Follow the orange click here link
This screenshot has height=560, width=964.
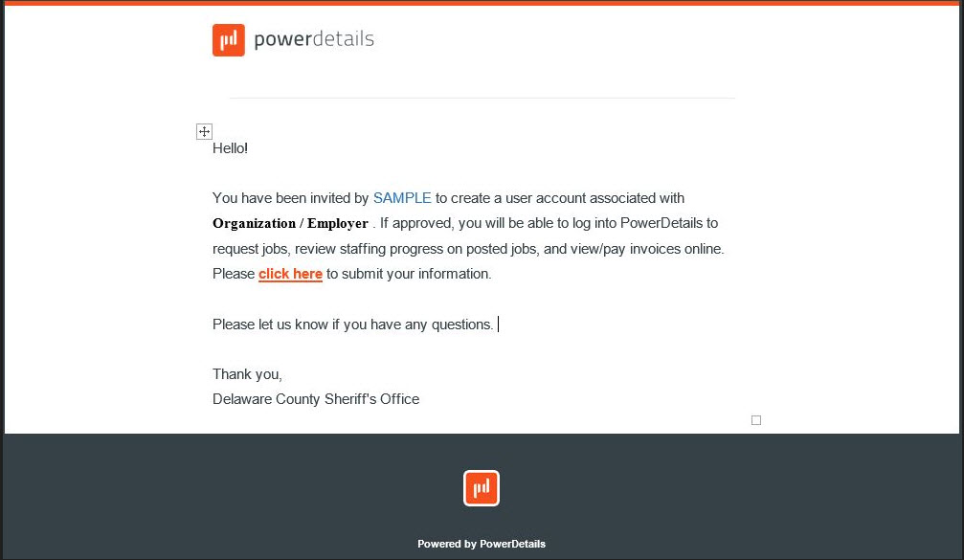(290, 274)
